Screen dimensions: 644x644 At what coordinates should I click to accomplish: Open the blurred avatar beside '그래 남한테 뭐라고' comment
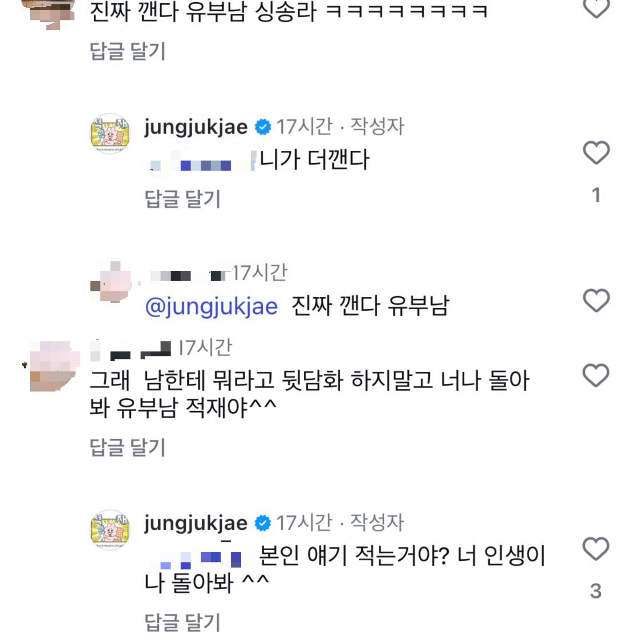click(x=52, y=365)
